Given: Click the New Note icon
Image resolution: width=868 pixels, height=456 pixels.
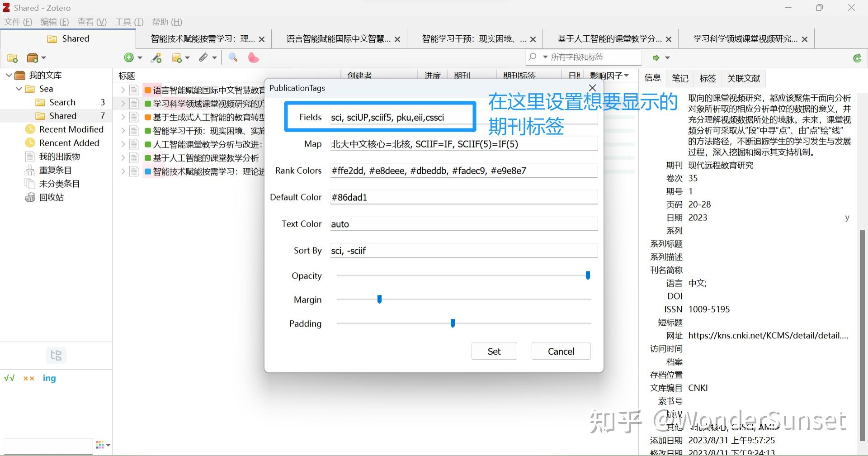Looking at the screenshot, I should (177, 58).
